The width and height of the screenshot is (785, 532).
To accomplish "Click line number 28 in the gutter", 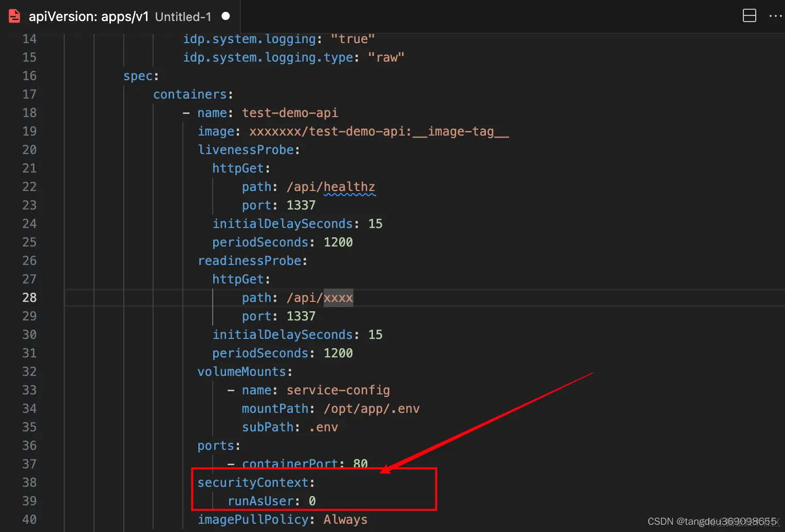I will pos(30,298).
